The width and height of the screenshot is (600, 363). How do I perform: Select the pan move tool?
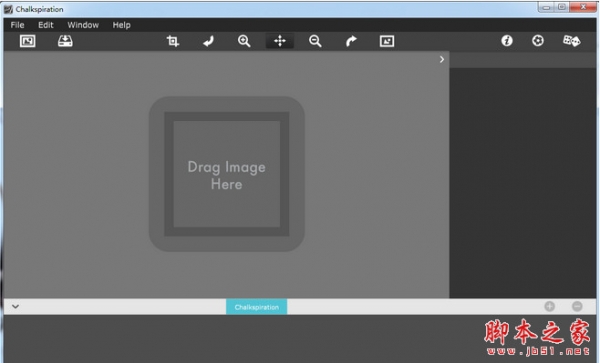(x=280, y=41)
